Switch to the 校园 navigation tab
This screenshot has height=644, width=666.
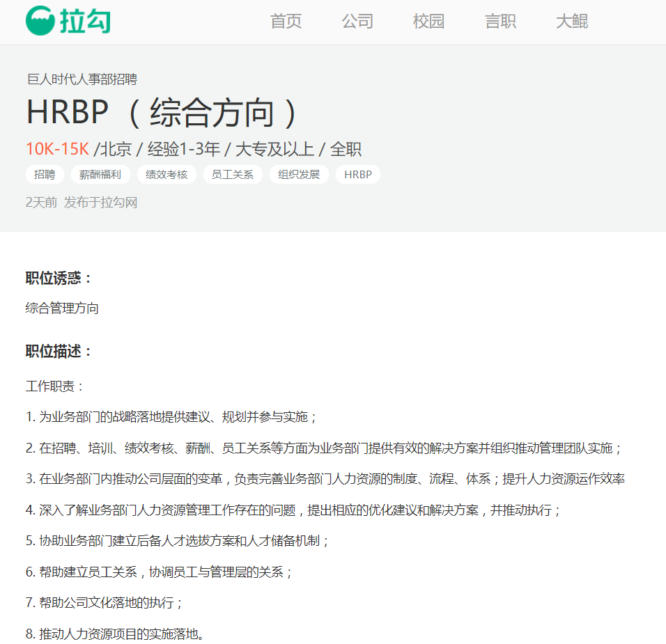[x=428, y=22]
